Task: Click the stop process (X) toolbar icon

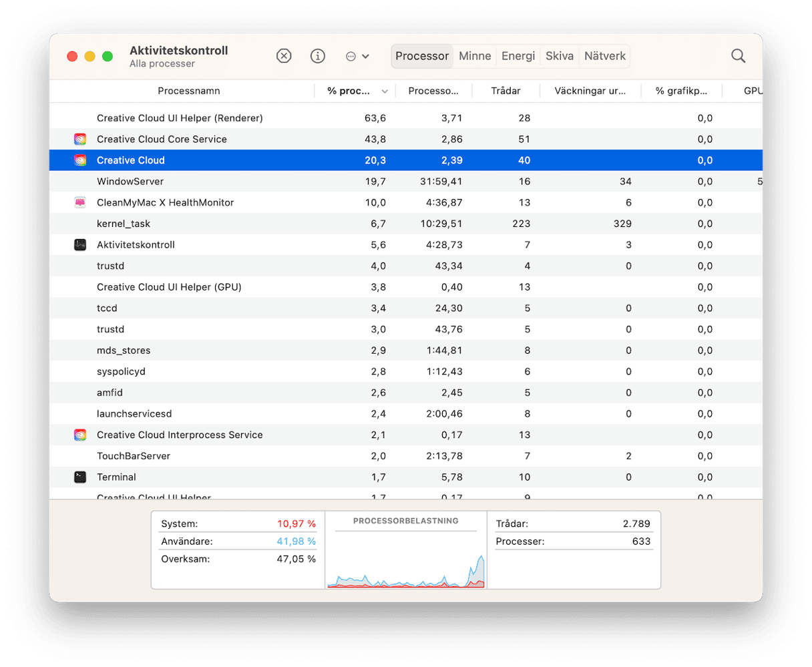Action: (x=284, y=56)
